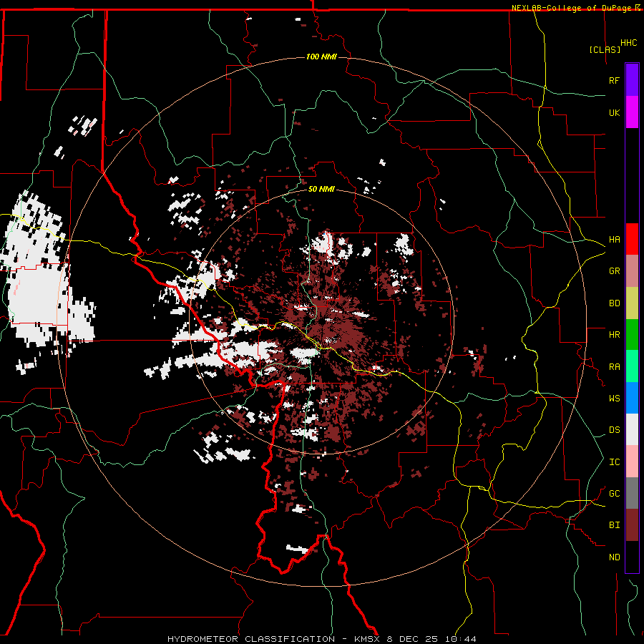Screen dimensions: 644x644
Task: Select the BD yellow legend swatch
Action: (x=632, y=303)
